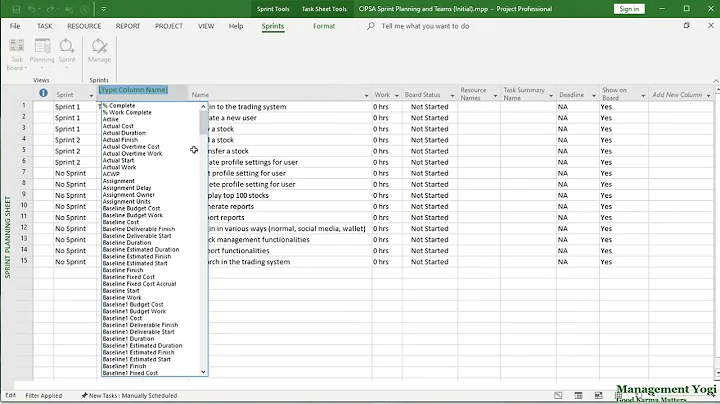Choose 'Assignment Owner' from the field list
Viewport: 720px width, 404px height.
(x=129, y=195)
